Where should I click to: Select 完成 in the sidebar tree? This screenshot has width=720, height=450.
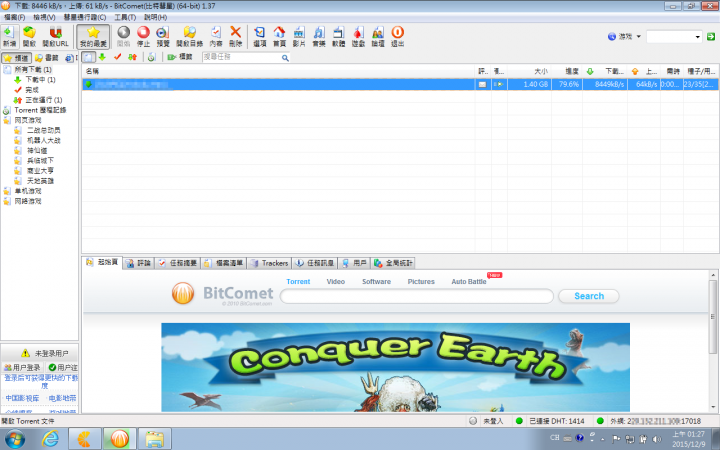(x=32, y=90)
